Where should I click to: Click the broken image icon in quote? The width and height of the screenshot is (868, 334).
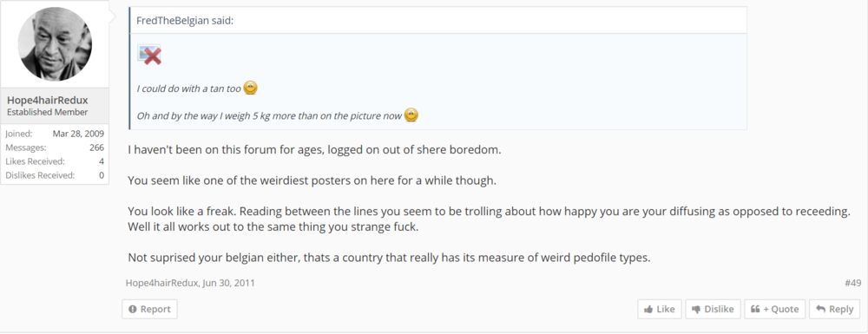point(149,54)
